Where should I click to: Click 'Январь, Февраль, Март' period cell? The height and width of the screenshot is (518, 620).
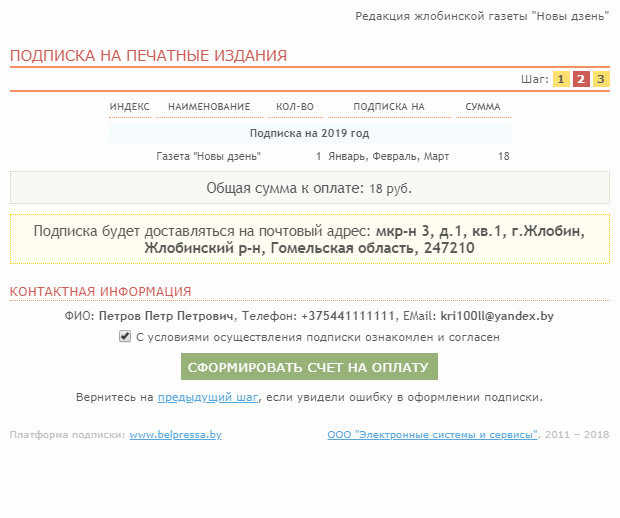coord(389,157)
